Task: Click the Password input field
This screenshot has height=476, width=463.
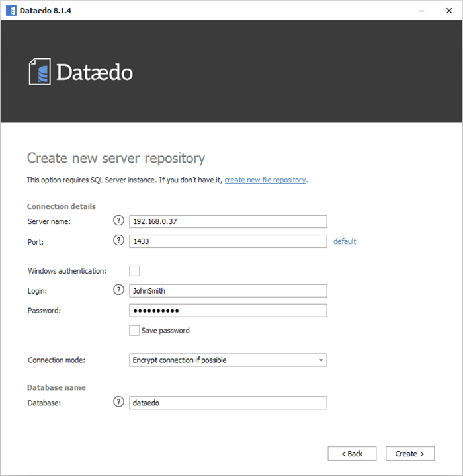Action: (228, 311)
